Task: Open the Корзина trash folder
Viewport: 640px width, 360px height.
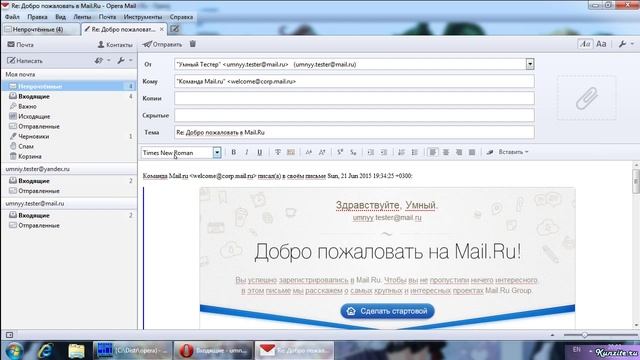Action: 69,156
